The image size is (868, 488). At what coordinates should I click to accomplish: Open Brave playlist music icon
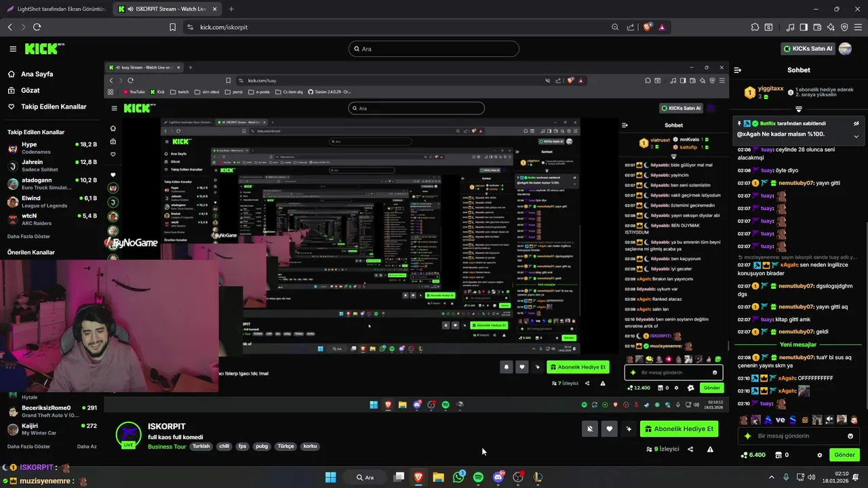[790, 27]
